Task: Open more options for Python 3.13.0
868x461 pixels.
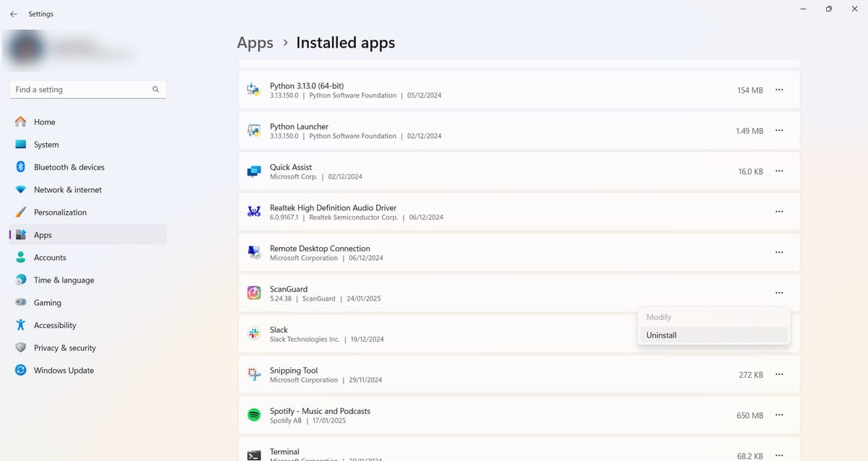Action: pos(779,90)
